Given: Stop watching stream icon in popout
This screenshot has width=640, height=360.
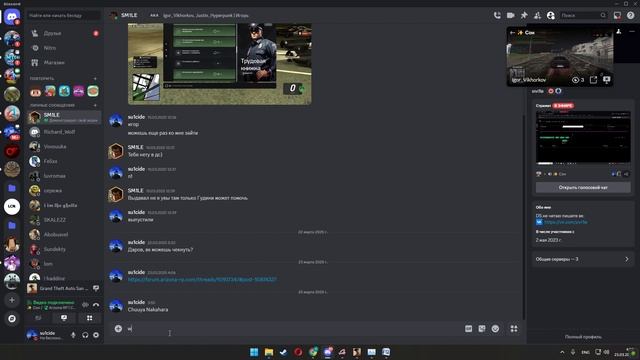Looking at the screenshot, I should 607,80.
